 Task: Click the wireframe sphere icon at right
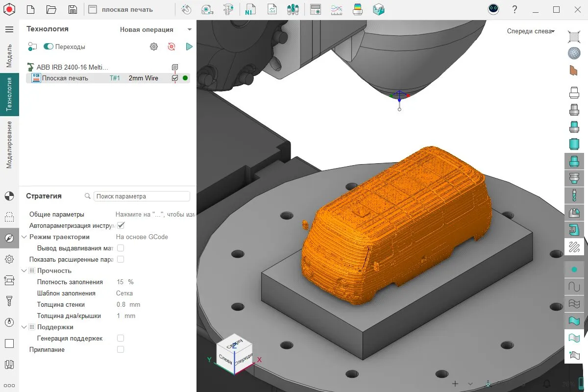click(574, 53)
